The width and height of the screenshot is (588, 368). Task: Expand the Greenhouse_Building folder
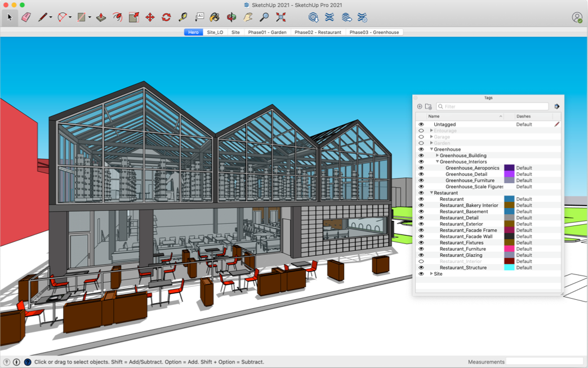pos(437,156)
